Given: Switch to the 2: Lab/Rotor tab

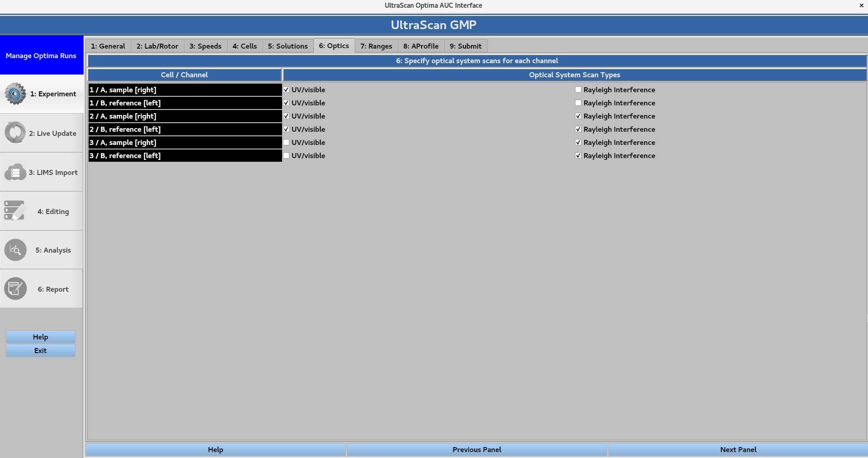Looking at the screenshot, I should point(157,46).
